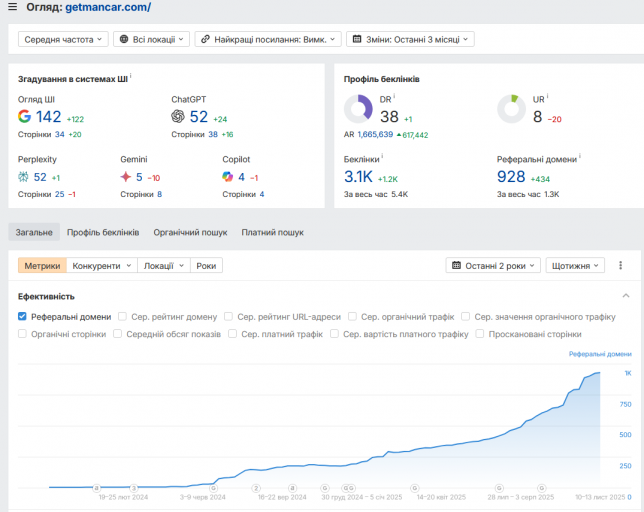Switch to the Органічний пошук tab
Image resolution: width=644 pixels, height=512 pixels.
[190, 232]
